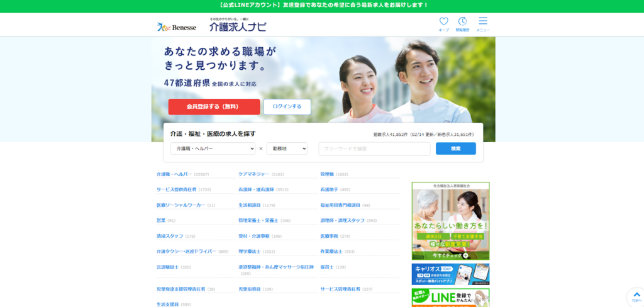
Task: Open the green LINE公式アカウント top banner
Action: pos(322,5)
